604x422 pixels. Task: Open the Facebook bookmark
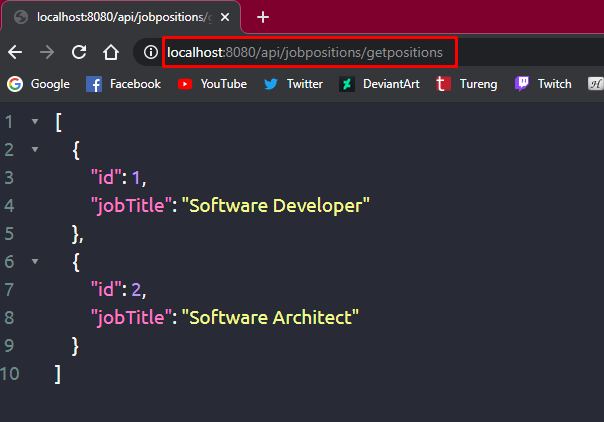coord(123,84)
